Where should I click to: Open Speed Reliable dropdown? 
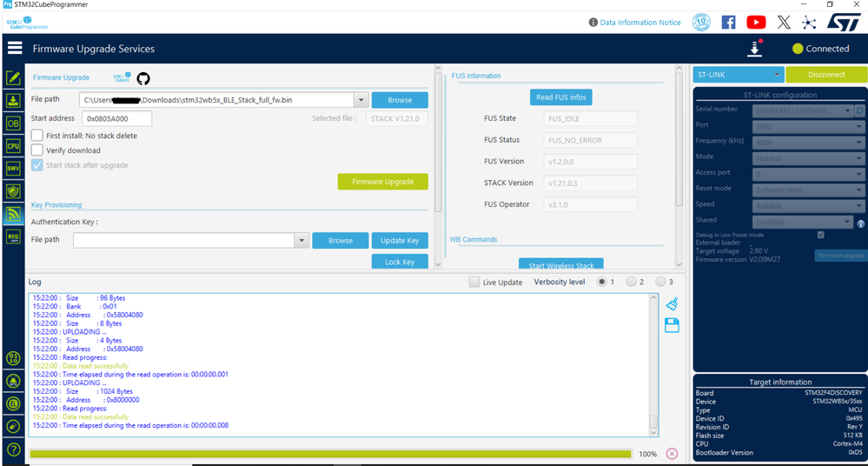coord(808,205)
